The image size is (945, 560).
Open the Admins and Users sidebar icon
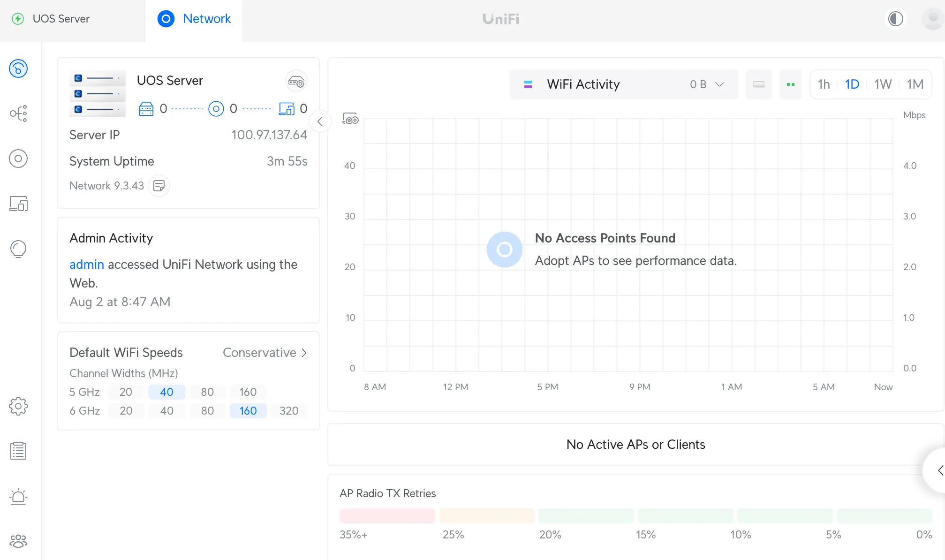point(18,541)
